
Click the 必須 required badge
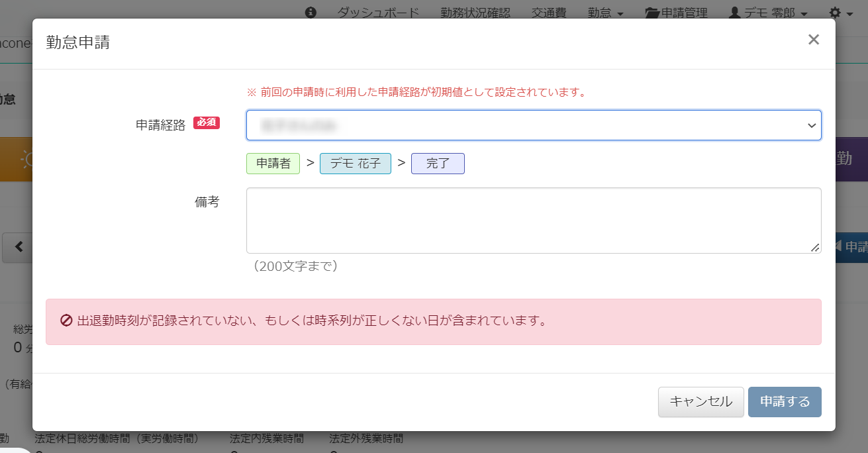(x=207, y=123)
